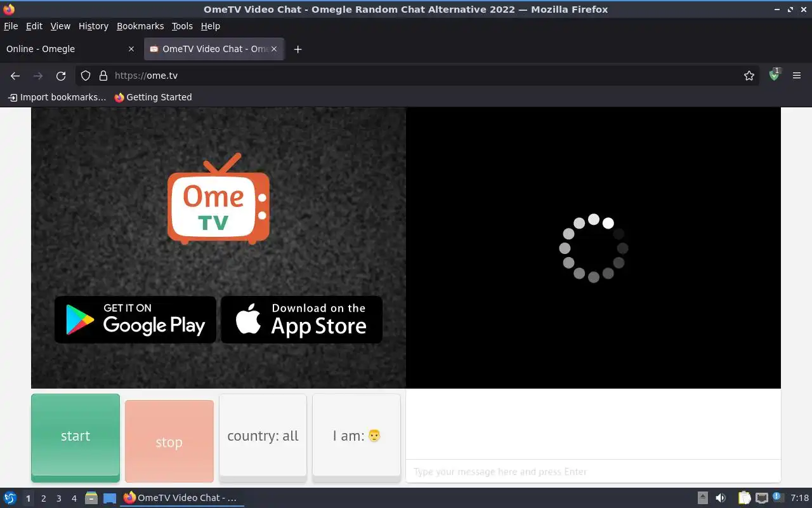Open the Help menu
The height and width of the screenshot is (508, 812).
click(x=210, y=26)
